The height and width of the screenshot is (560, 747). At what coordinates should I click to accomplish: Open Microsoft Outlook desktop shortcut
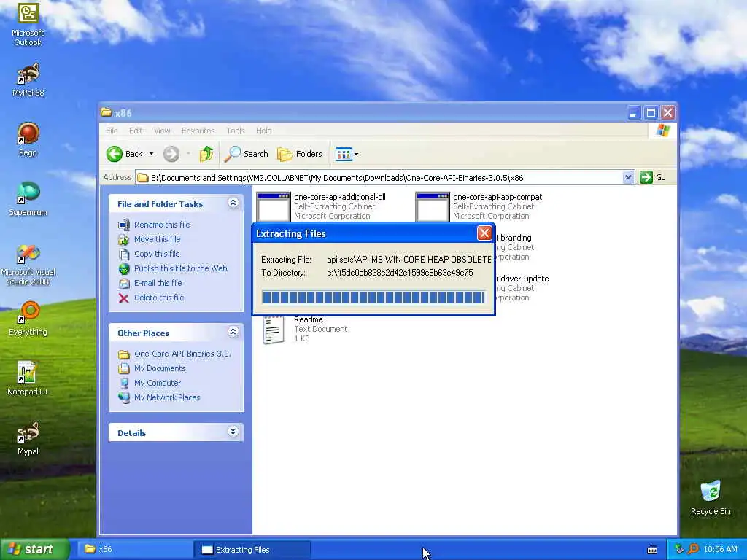pos(28,24)
